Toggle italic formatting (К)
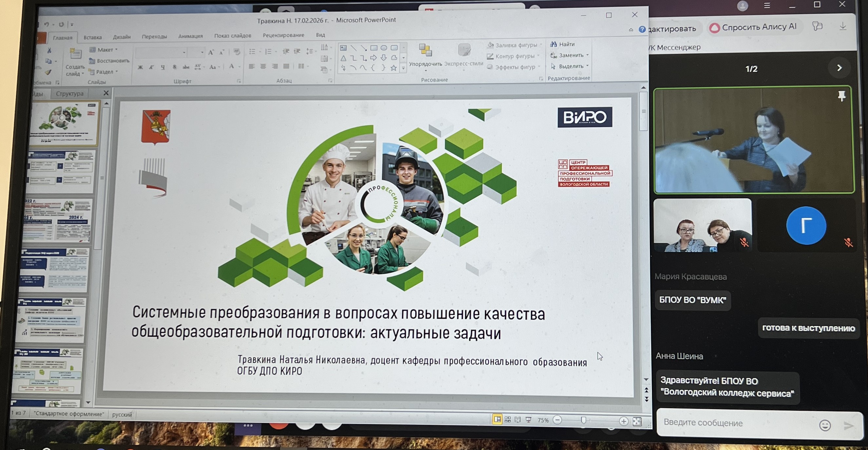This screenshot has width=868, height=450. click(152, 67)
